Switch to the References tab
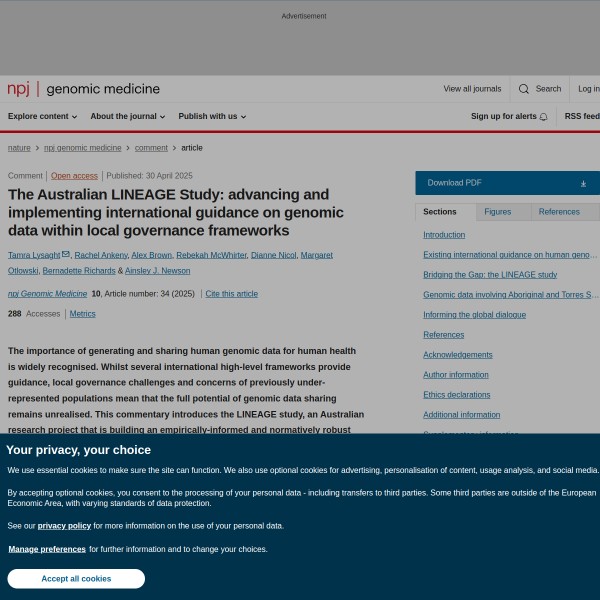Viewport: 600px width, 600px height. coord(559,212)
